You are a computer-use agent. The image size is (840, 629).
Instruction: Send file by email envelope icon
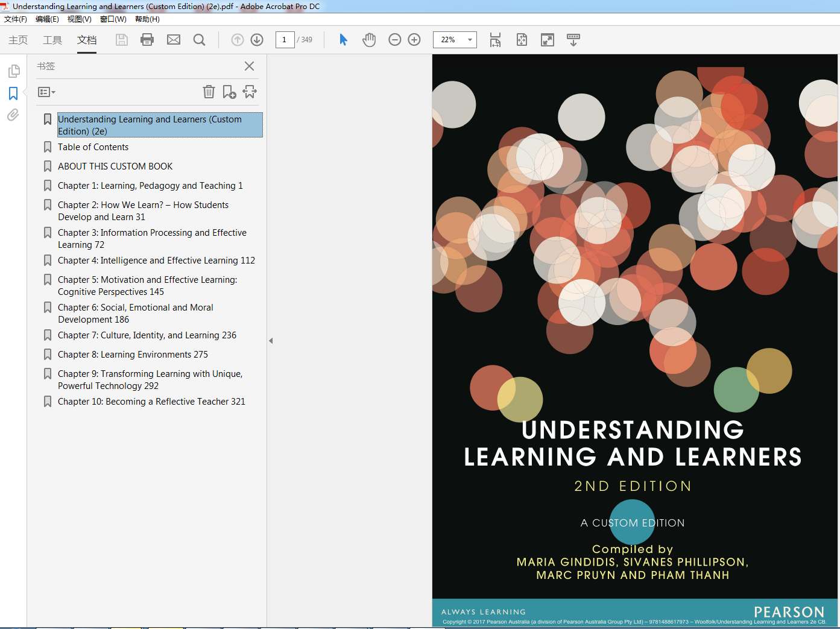(174, 40)
